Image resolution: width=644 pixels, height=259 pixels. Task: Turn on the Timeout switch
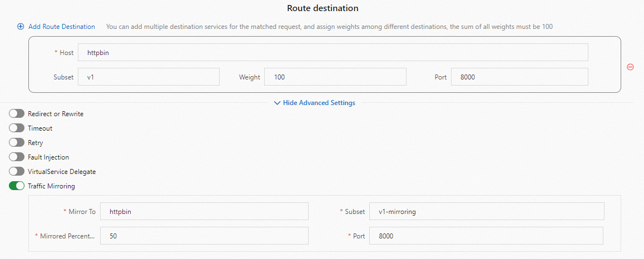pyautogui.click(x=17, y=128)
